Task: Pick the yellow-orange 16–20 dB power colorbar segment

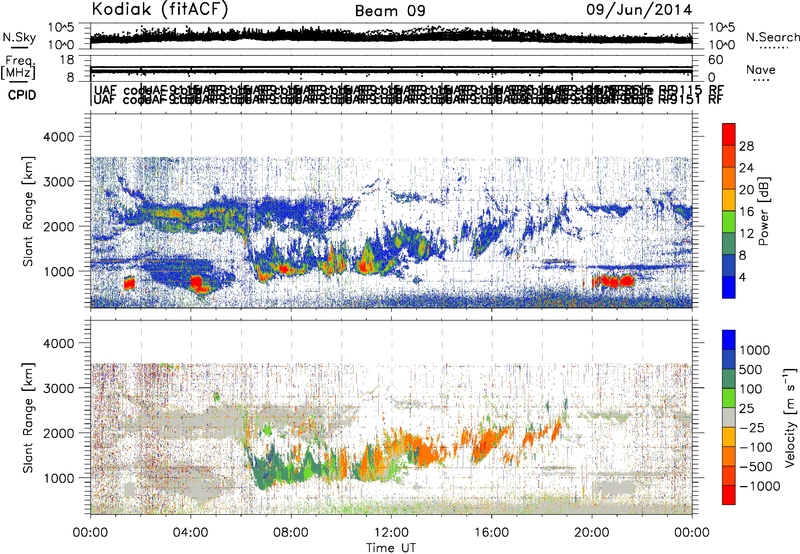Action: tap(729, 200)
